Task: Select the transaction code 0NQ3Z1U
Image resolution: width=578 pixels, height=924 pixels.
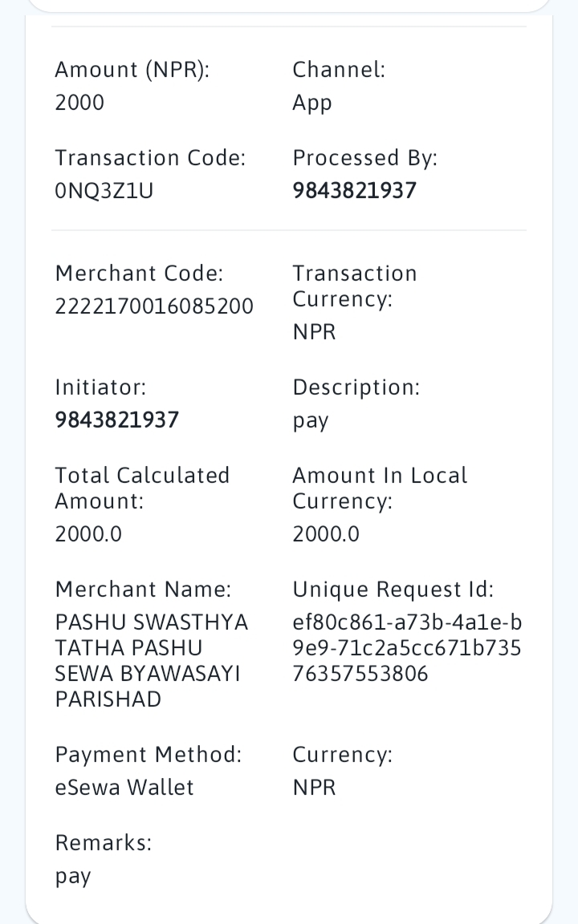Action: click(x=104, y=191)
